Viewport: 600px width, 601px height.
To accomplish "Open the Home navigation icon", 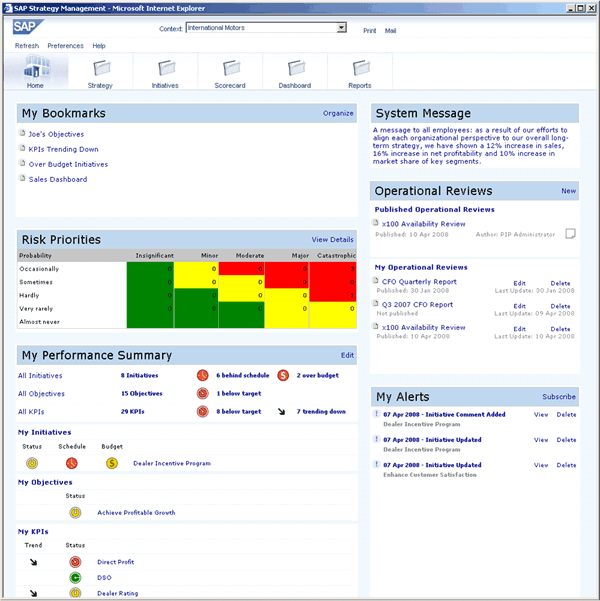I will pyautogui.click(x=36, y=66).
